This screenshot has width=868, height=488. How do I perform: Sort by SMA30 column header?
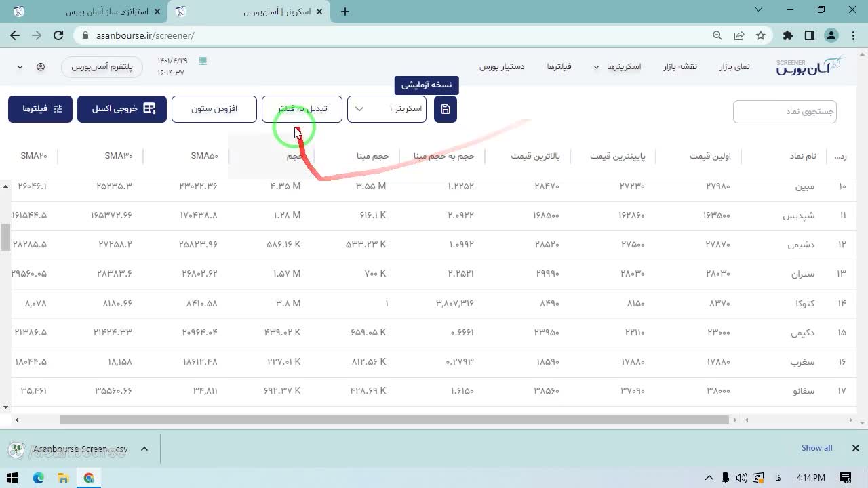[x=119, y=156]
